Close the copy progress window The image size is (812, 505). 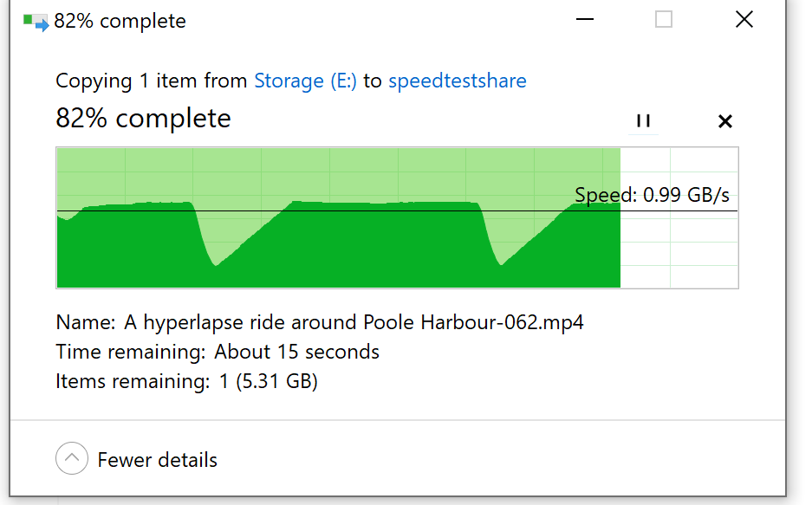tap(744, 18)
